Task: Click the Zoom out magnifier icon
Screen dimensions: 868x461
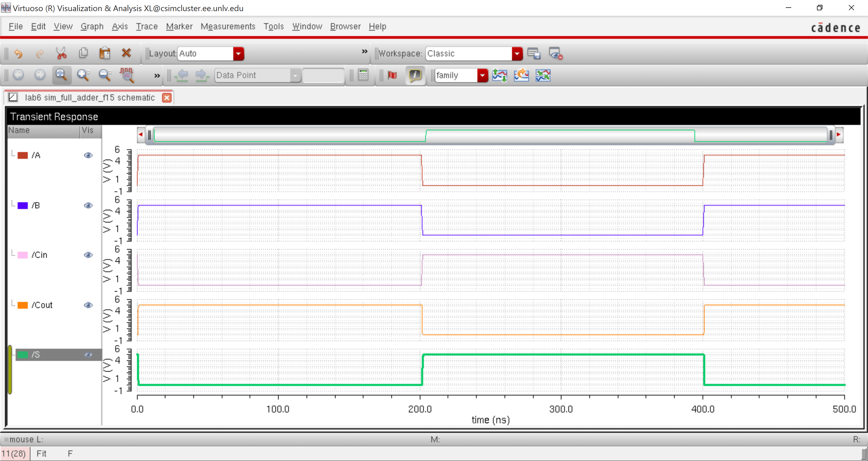Action: [105, 75]
